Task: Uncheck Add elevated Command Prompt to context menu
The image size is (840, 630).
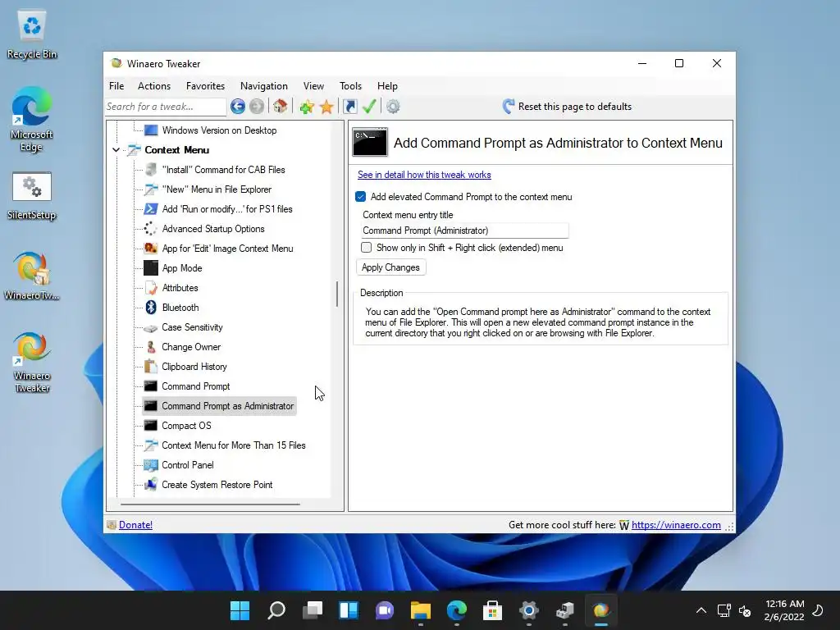Action: [x=361, y=197]
